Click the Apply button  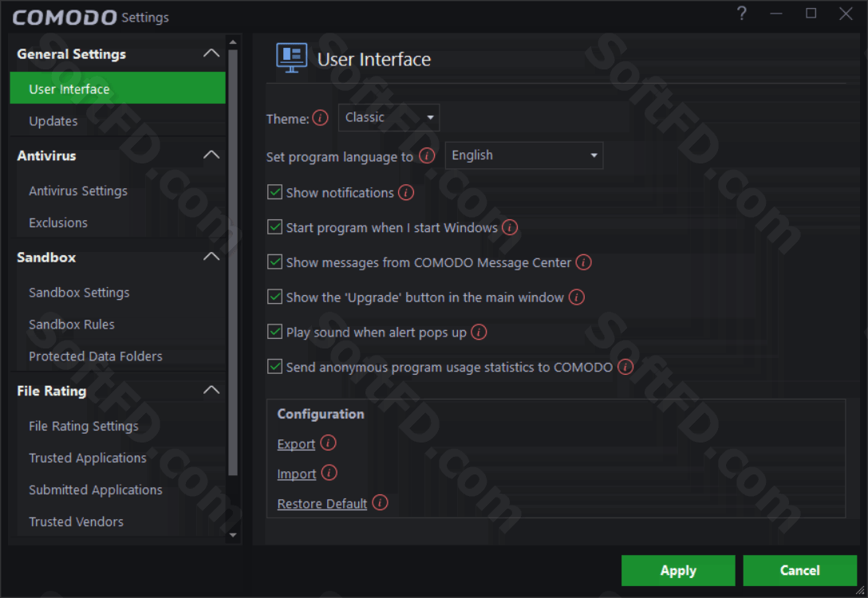pos(678,570)
